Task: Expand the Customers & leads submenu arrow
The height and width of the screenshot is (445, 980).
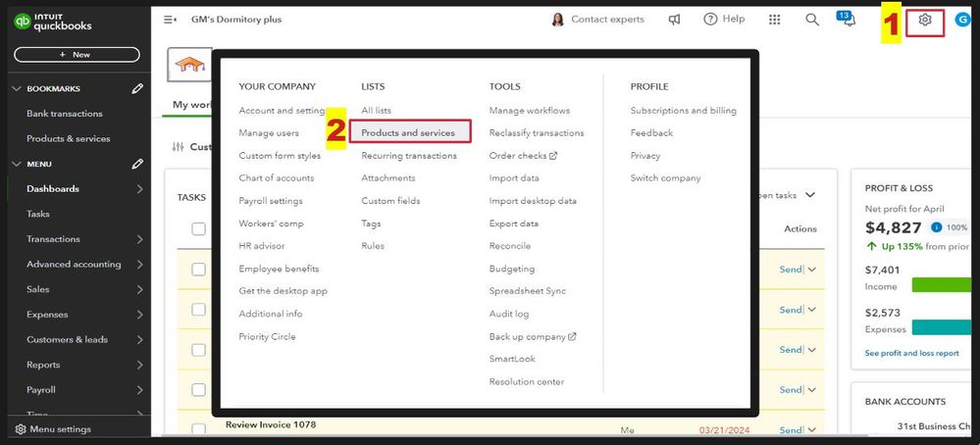Action: tap(139, 339)
